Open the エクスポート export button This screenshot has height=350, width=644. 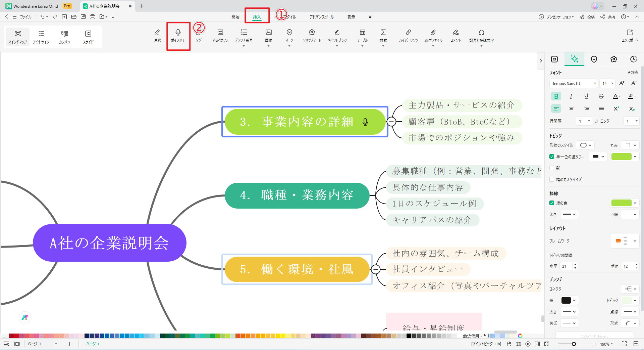(x=630, y=35)
